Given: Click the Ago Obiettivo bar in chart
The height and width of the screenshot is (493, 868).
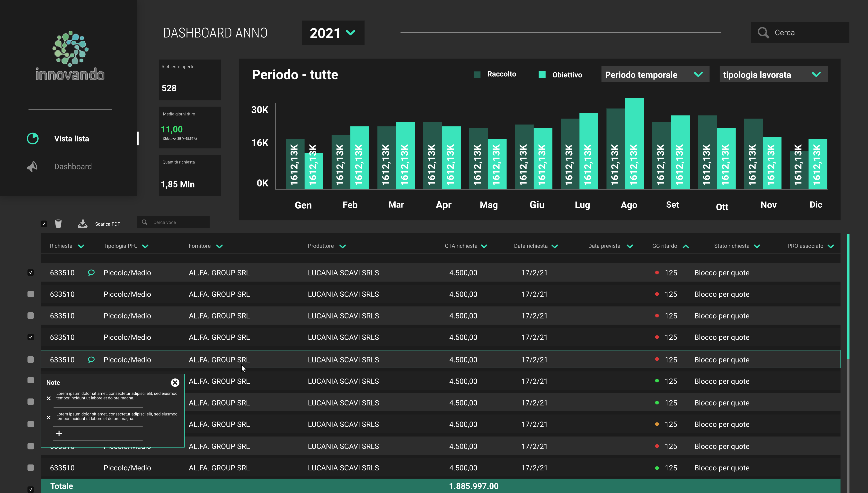Looking at the screenshot, I should point(634,143).
